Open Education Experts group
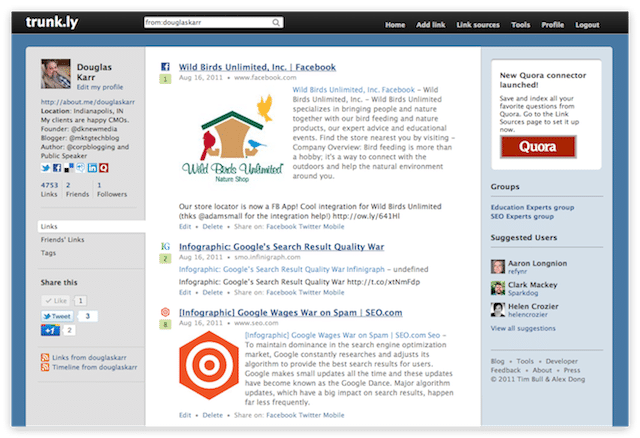640x438 pixels. (x=532, y=207)
